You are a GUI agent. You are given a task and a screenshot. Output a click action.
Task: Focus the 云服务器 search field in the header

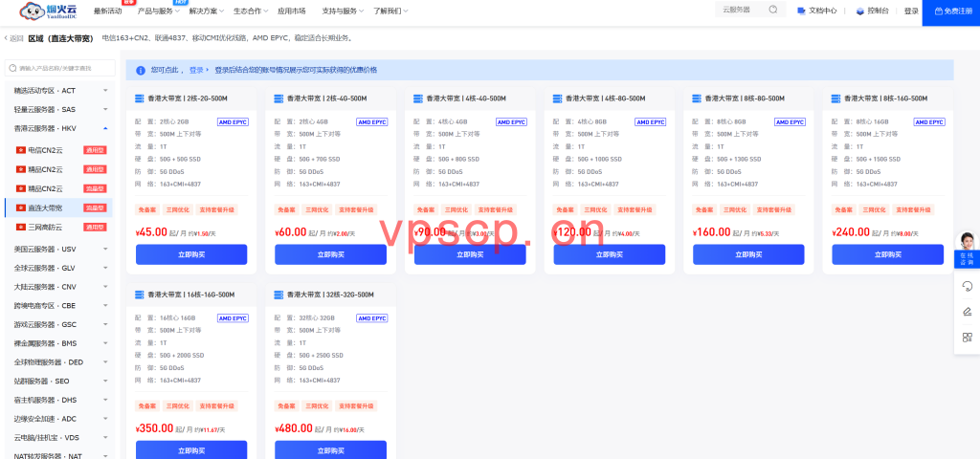[750, 10]
